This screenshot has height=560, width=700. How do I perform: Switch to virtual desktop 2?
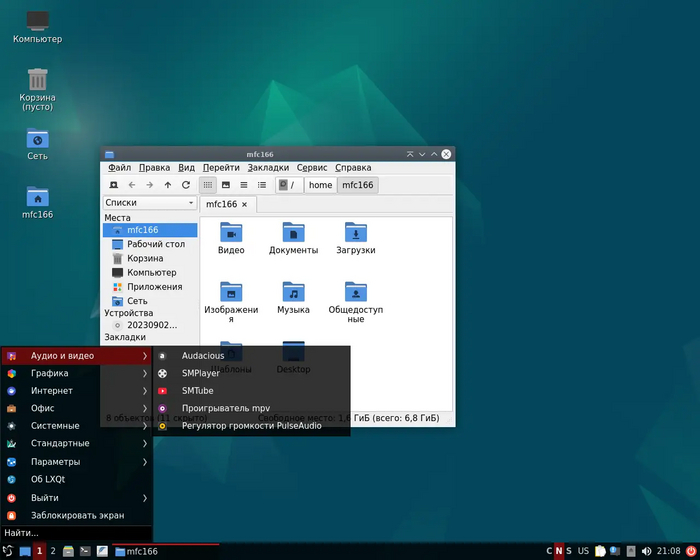tap(53, 551)
